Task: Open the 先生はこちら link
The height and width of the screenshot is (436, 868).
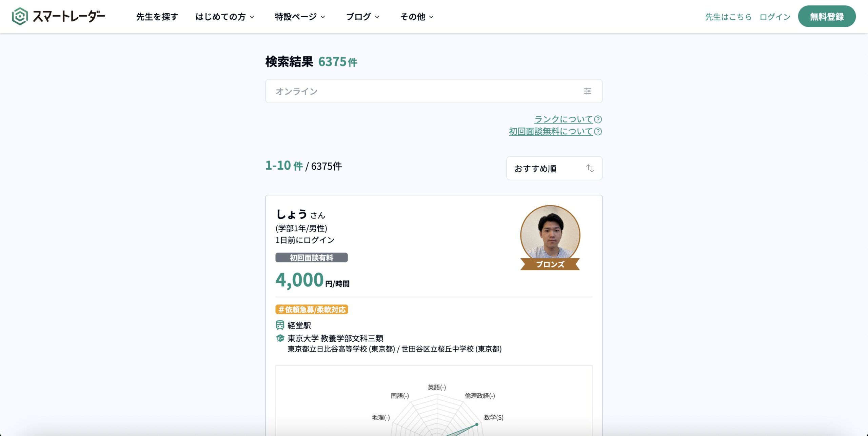Action: coord(728,17)
